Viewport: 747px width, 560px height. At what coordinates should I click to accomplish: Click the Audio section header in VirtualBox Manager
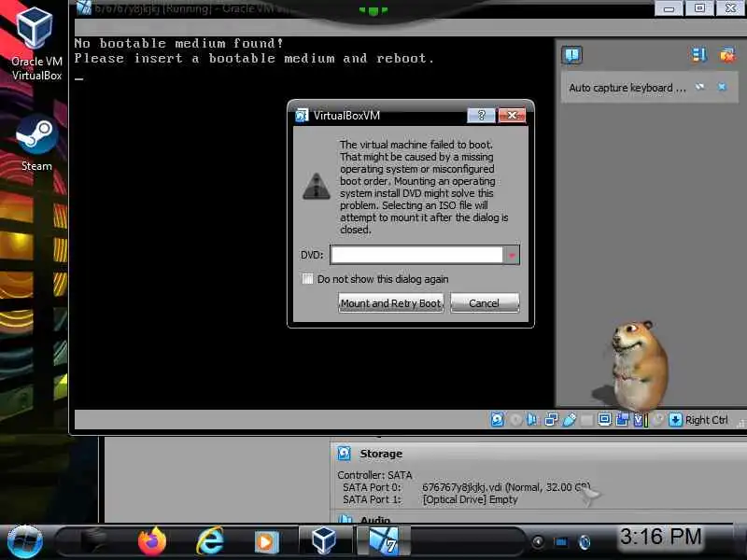[x=375, y=520]
